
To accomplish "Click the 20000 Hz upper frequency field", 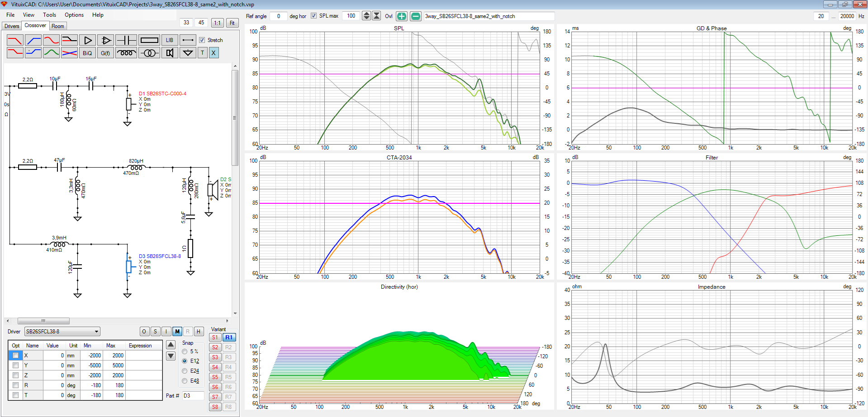I will click(847, 16).
